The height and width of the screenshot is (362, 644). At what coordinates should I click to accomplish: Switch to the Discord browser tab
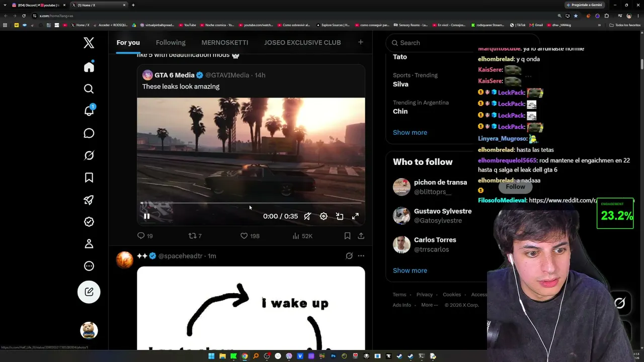[39, 5]
